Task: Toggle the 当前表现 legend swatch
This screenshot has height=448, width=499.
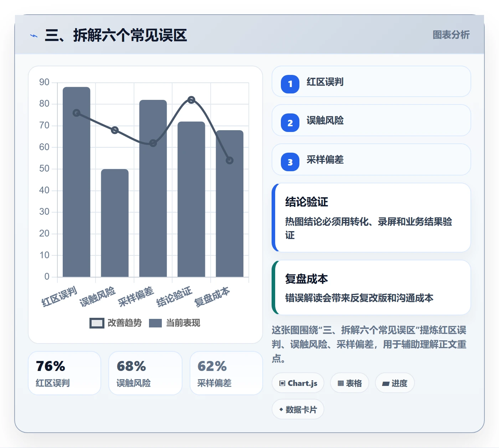Action: tap(155, 323)
